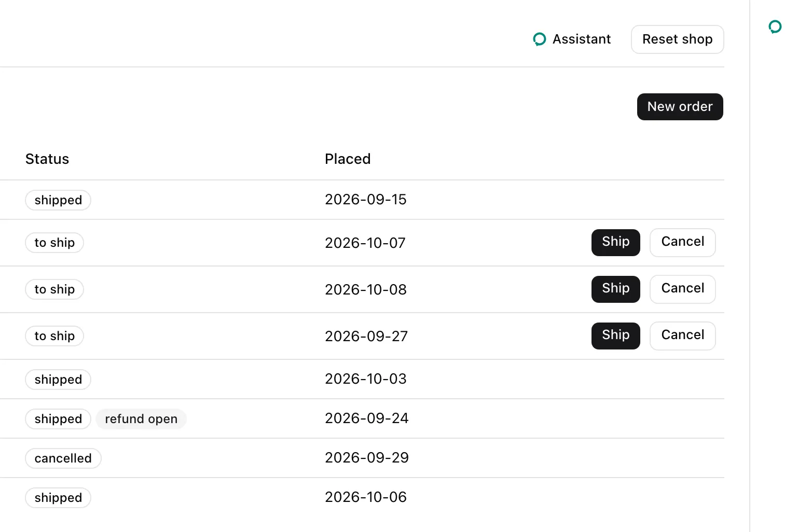Click shipped badge for 2026-10-06 order
The image size is (798, 532).
[58, 498]
